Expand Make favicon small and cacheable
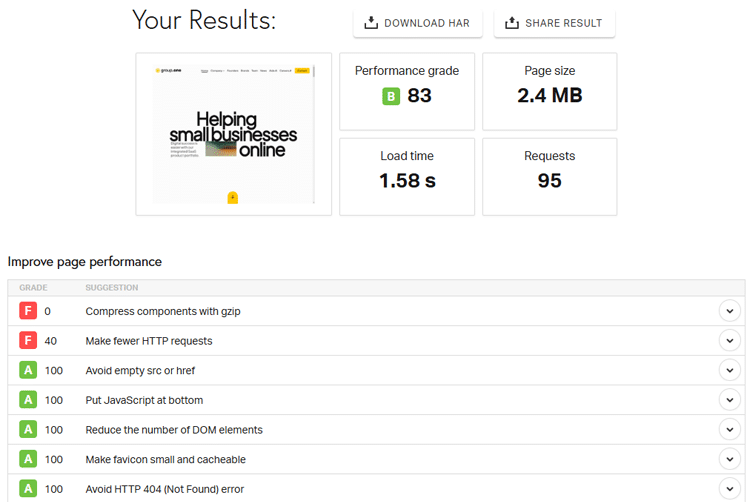Image resolution: width=754 pixels, height=502 pixels. click(x=730, y=459)
